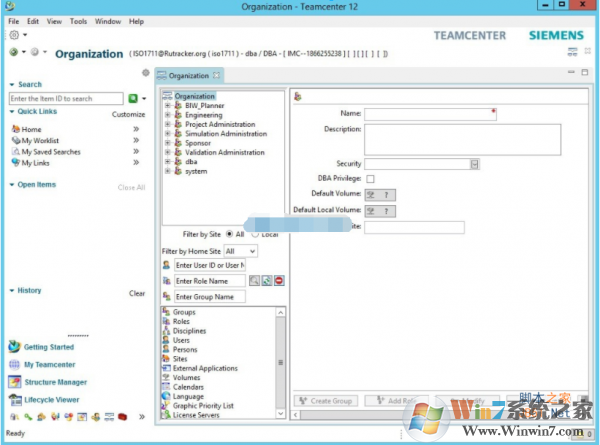Click the Name input field

(x=430, y=114)
